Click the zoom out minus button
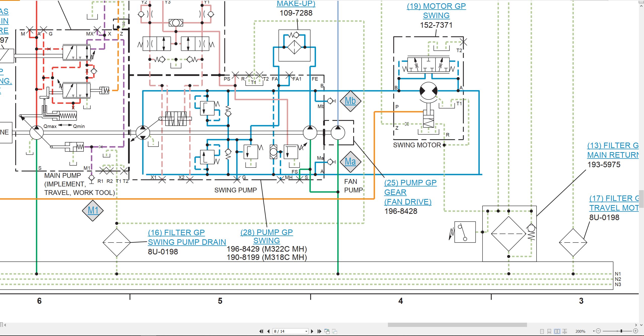The width and height of the screenshot is (644, 336). coord(599,331)
